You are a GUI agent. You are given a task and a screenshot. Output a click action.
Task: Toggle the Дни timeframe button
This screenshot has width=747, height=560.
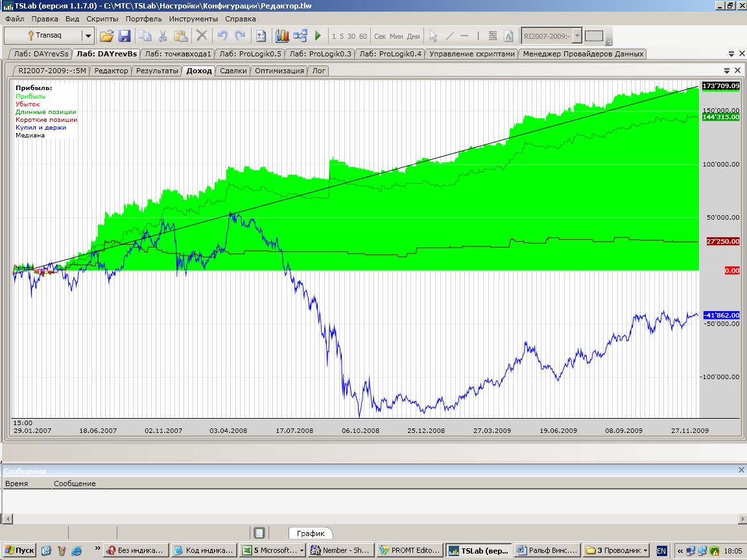(x=413, y=36)
